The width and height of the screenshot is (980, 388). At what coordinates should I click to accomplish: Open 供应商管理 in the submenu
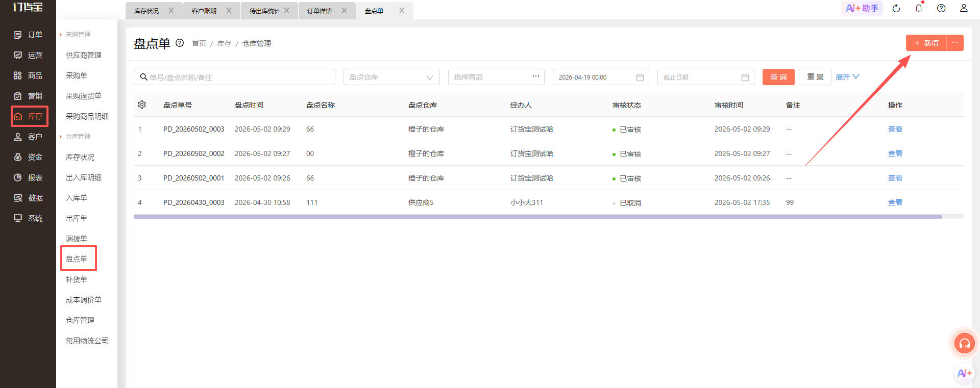(x=84, y=55)
